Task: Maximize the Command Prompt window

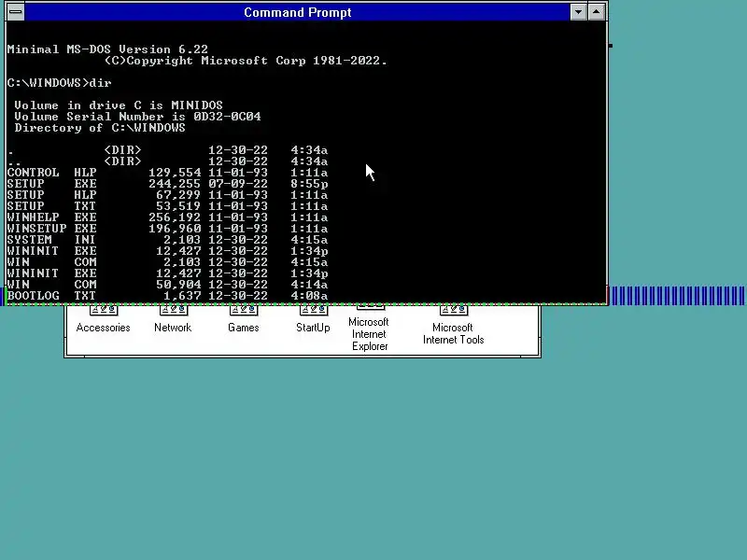Action: (596, 12)
